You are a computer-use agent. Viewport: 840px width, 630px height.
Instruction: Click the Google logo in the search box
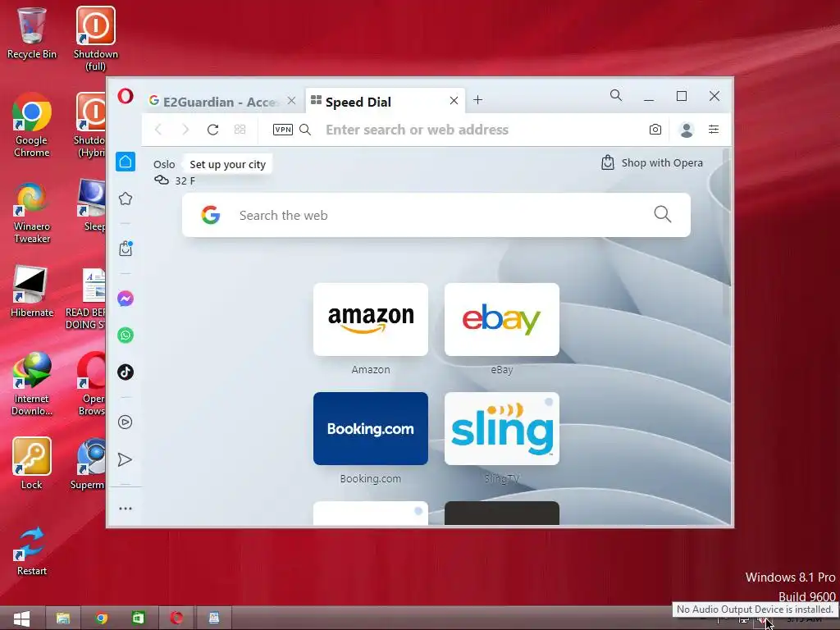(x=211, y=215)
